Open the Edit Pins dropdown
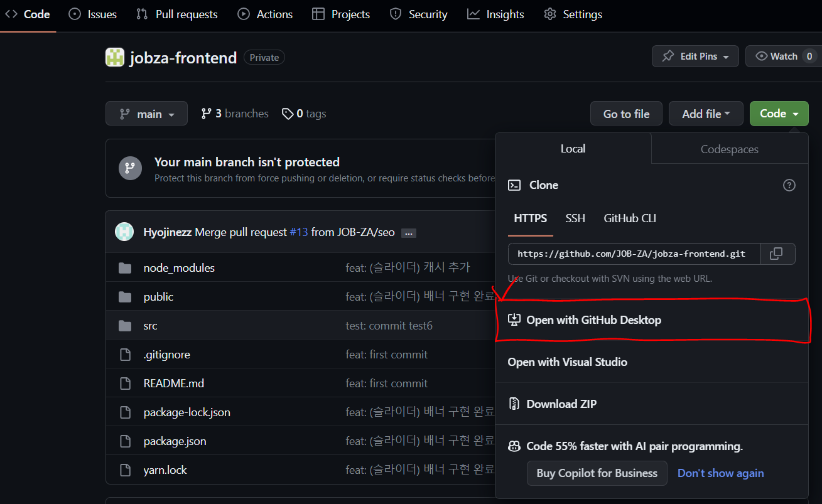The image size is (822, 504). (695, 56)
